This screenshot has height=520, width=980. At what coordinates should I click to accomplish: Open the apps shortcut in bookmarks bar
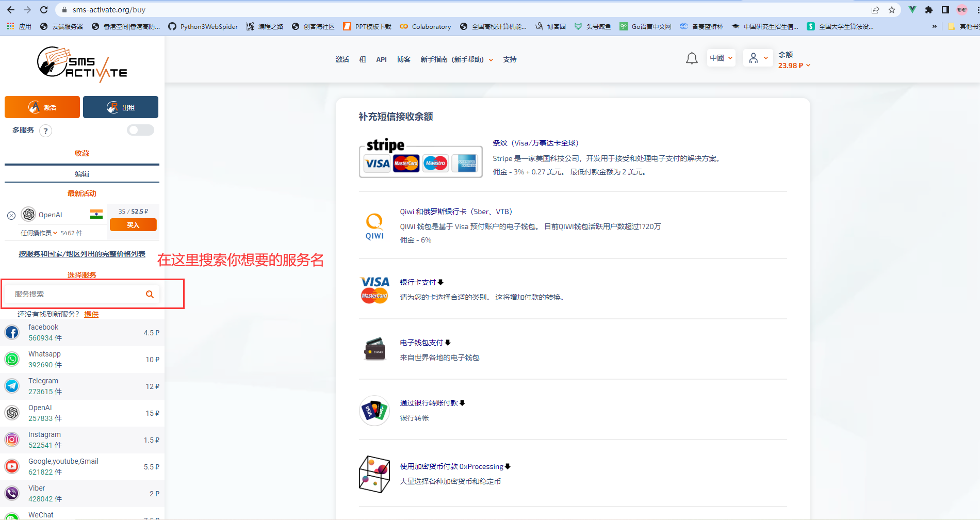(x=19, y=26)
